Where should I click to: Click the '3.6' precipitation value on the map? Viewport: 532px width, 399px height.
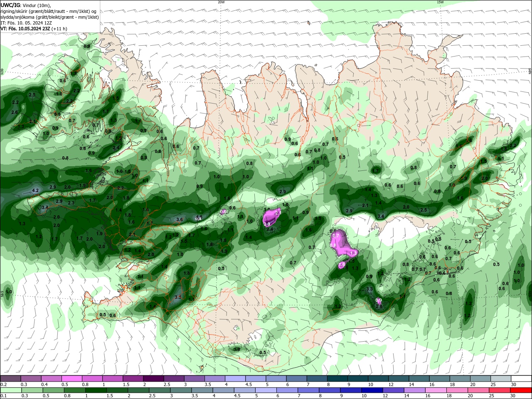point(180,219)
